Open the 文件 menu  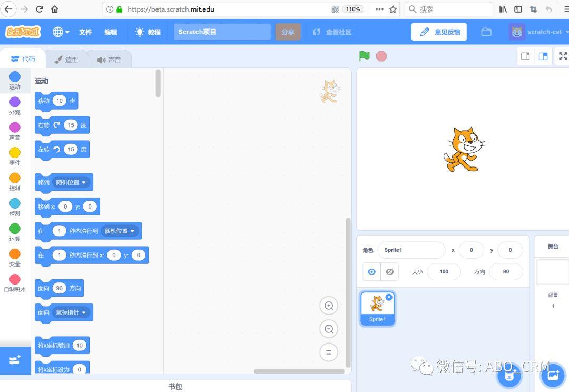pos(85,32)
